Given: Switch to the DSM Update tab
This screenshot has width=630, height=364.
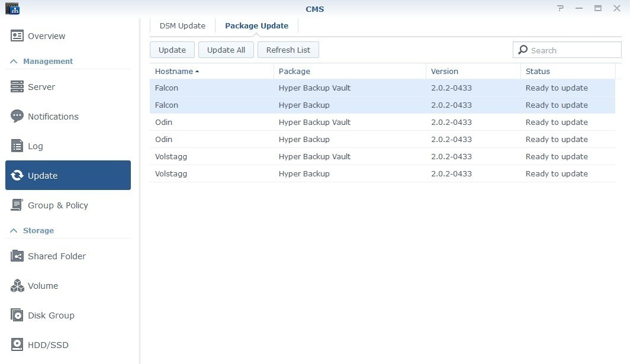Looking at the screenshot, I should click(182, 25).
